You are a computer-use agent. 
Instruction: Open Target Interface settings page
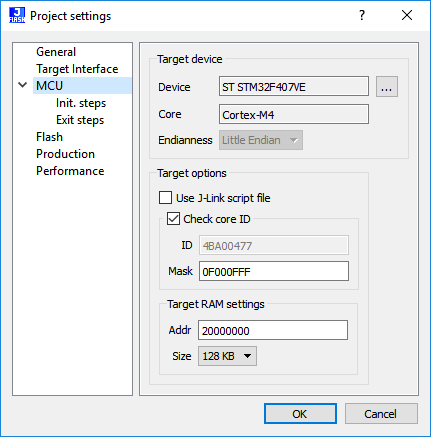77,69
